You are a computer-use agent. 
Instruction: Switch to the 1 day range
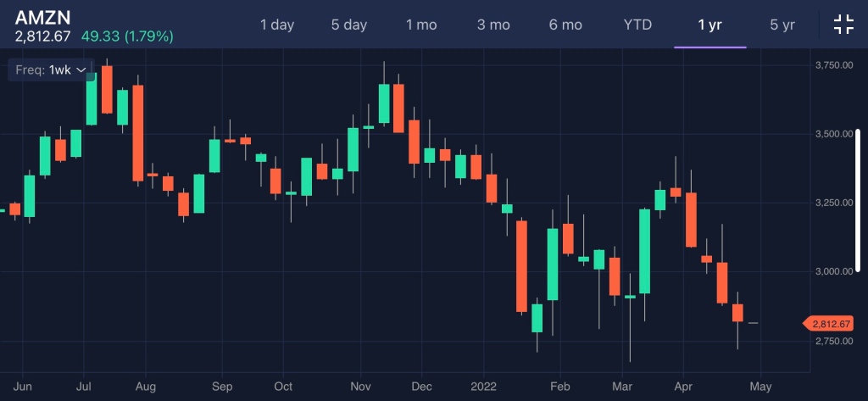[277, 25]
